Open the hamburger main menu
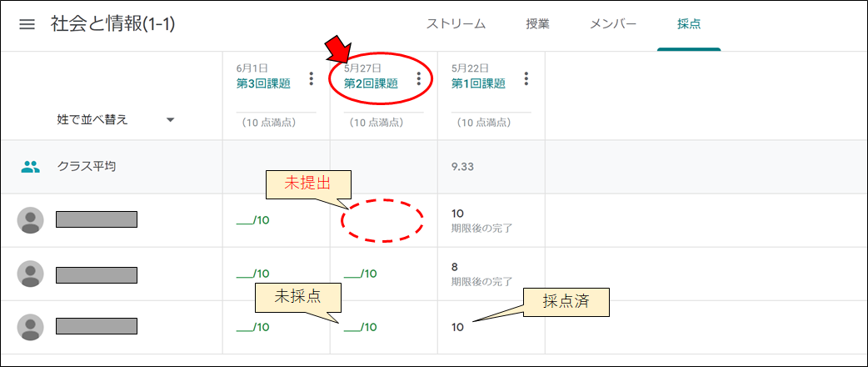The height and width of the screenshot is (367, 868). click(27, 24)
